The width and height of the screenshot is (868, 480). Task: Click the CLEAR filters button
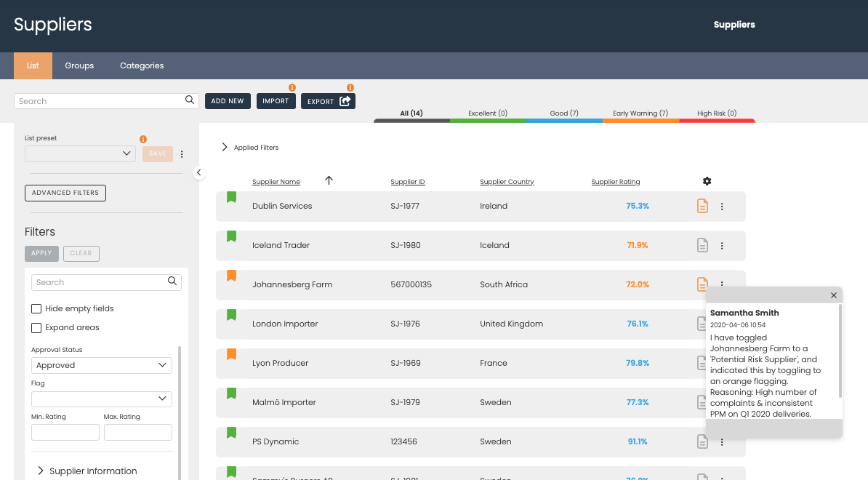tap(81, 254)
